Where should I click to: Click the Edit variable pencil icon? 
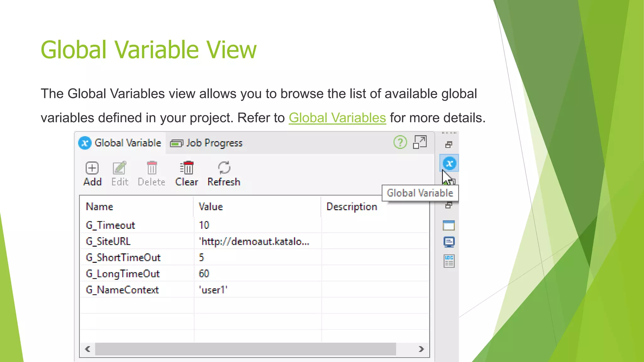[x=119, y=168]
